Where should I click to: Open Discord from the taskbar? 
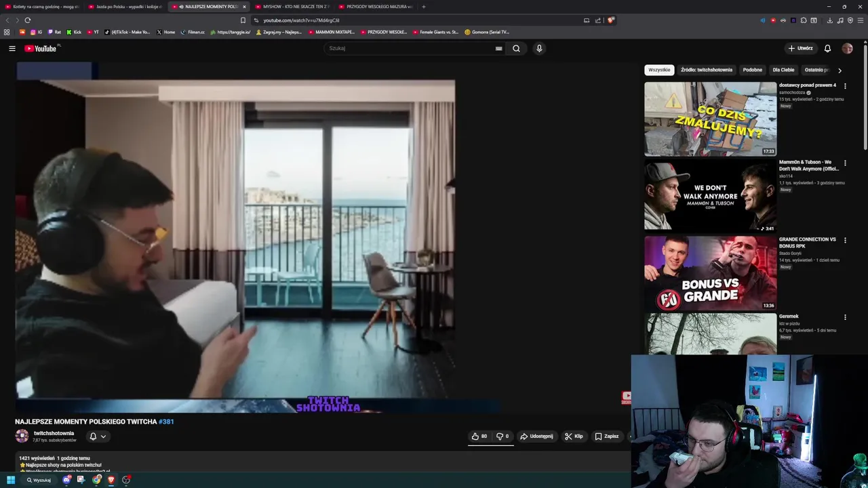pos(66,480)
